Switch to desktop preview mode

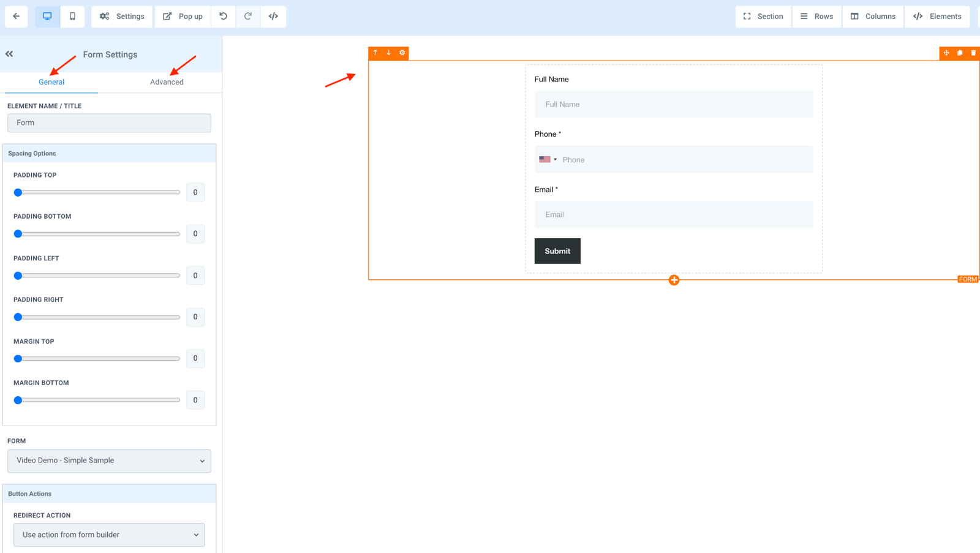tap(47, 17)
